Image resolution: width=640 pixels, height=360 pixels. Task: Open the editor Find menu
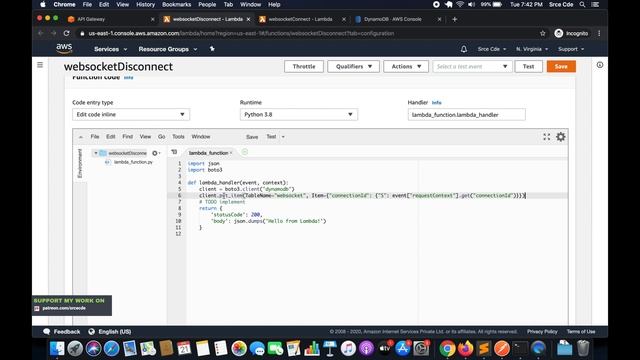pyautogui.click(x=127, y=137)
